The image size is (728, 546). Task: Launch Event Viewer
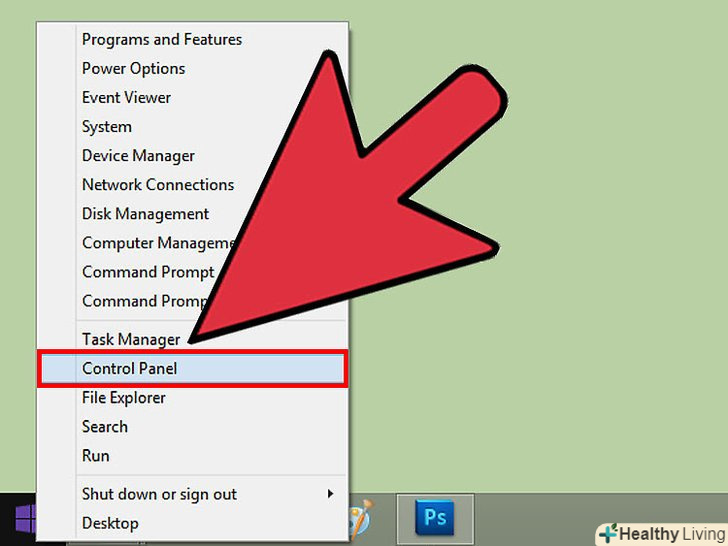coord(126,98)
